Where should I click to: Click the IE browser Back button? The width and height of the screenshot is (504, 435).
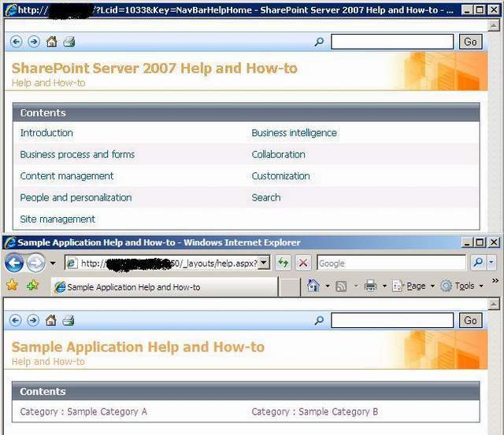[14, 263]
